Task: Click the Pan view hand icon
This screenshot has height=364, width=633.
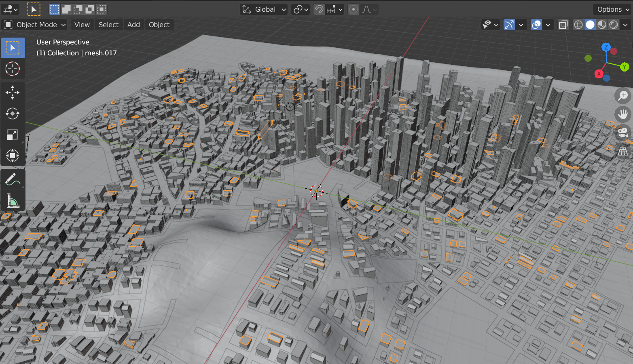Action: [x=623, y=114]
